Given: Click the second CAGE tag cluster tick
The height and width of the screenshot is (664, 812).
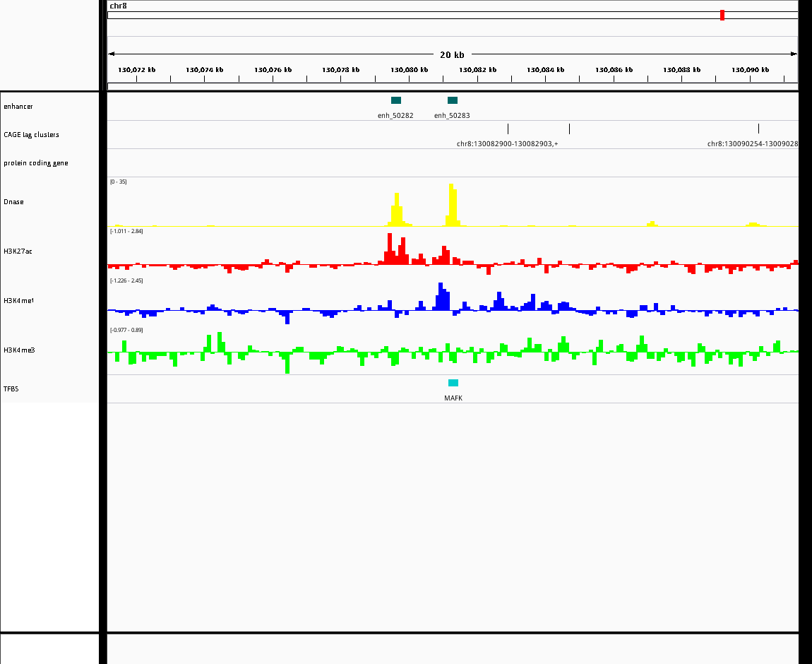Looking at the screenshot, I should click(x=570, y=129).
